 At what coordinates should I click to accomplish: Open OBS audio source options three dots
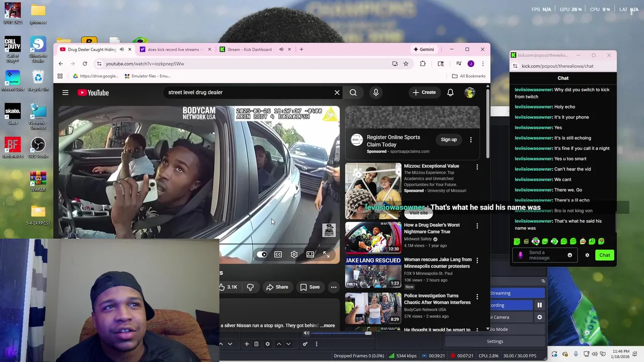316,344
